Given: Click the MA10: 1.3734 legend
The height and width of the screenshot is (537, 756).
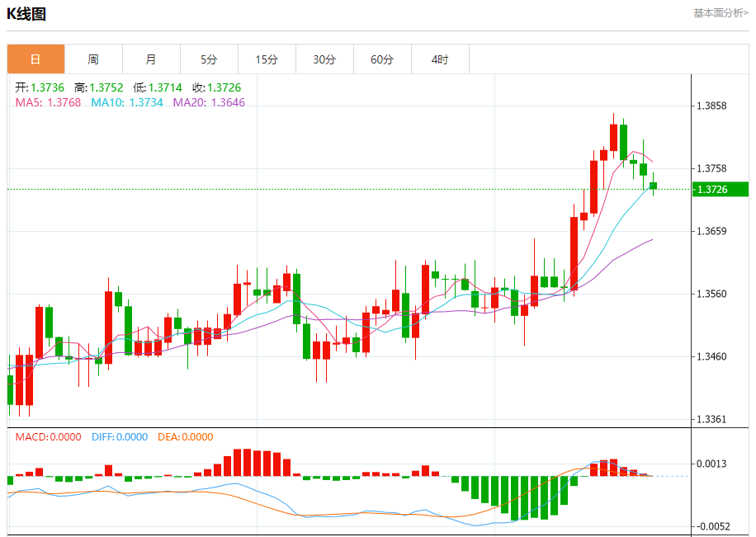Looking at the screenshot, I should coord(127,102).
